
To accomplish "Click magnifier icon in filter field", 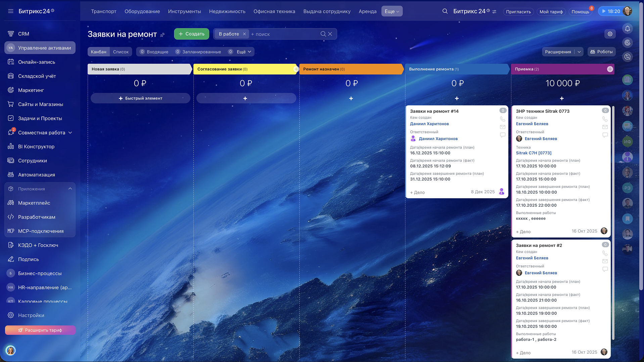I will [x=323, y=34].
